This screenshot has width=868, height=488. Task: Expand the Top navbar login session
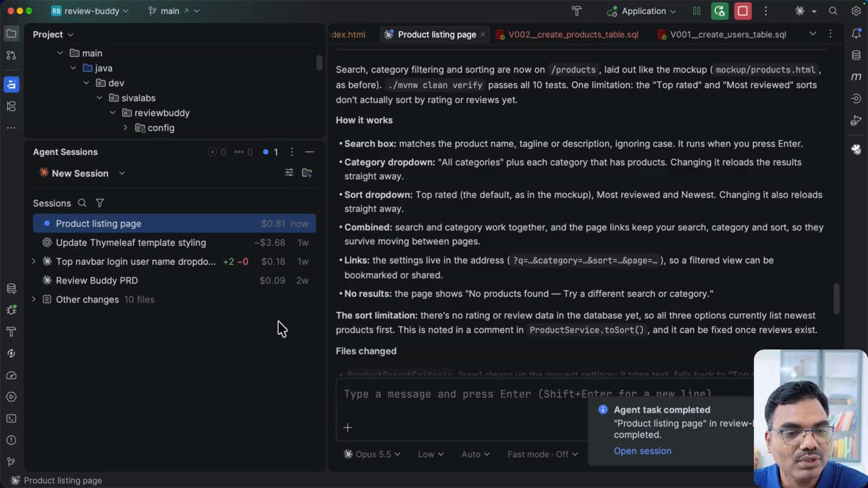point(34,261)
